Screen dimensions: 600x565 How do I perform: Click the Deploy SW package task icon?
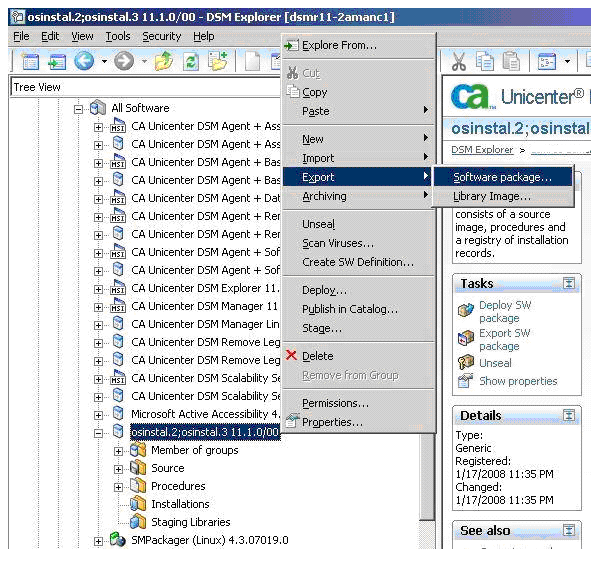pos(465,311)
